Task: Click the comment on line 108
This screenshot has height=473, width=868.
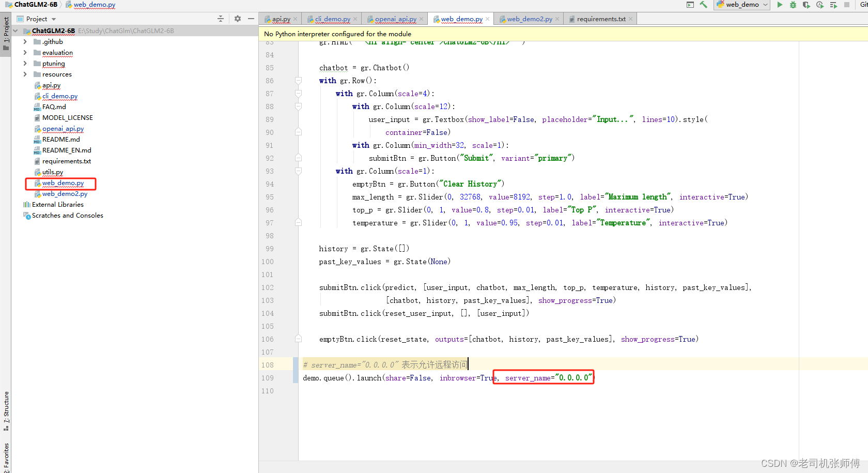Action: click(x=385, y=365)
